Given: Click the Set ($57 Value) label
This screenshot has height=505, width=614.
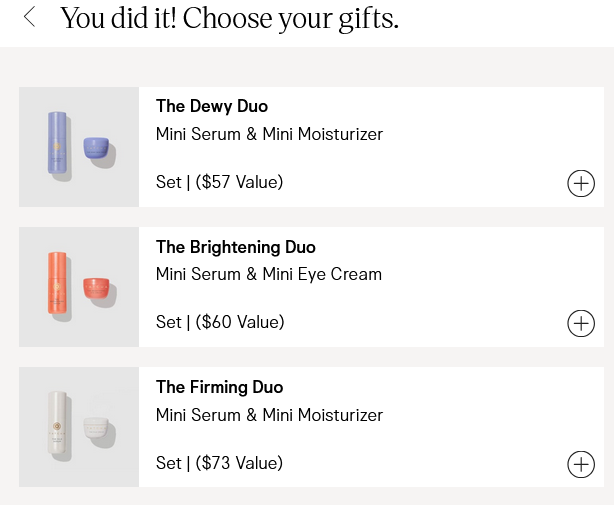Looking at the screenshot, I should pos(220,182).
